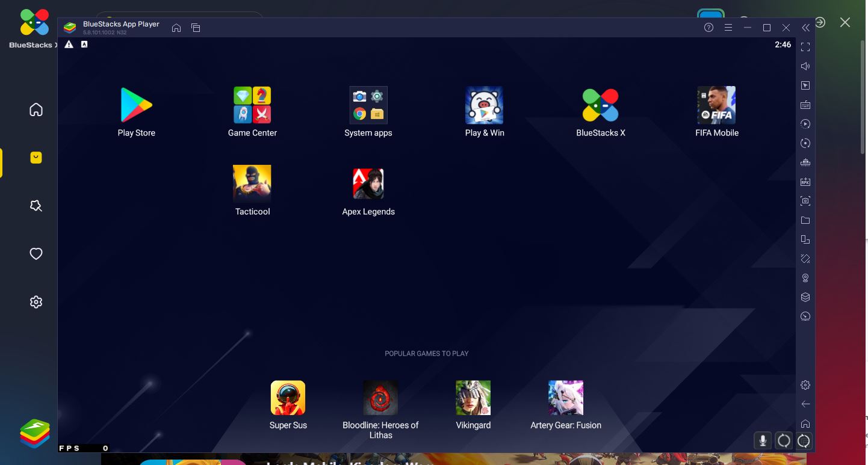Open the Set location pin icon
The height and width of the screenshot is (465, 868).
click(805, 278)
